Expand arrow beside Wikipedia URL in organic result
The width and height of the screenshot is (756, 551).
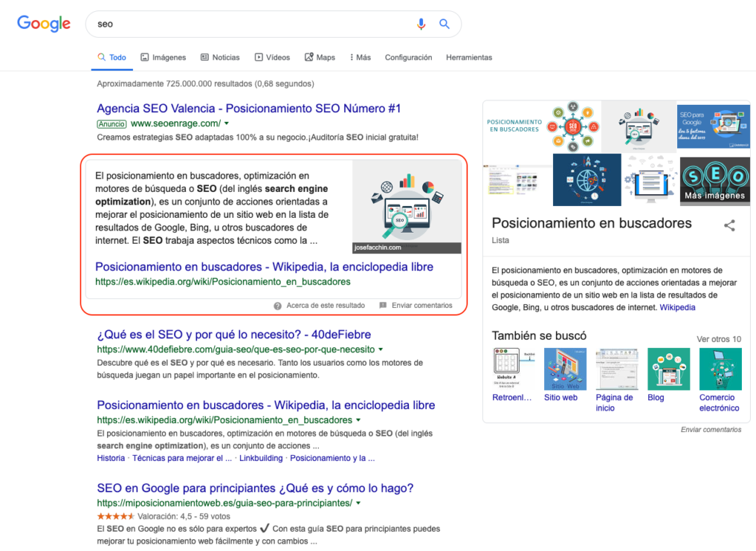pos(358,420)
